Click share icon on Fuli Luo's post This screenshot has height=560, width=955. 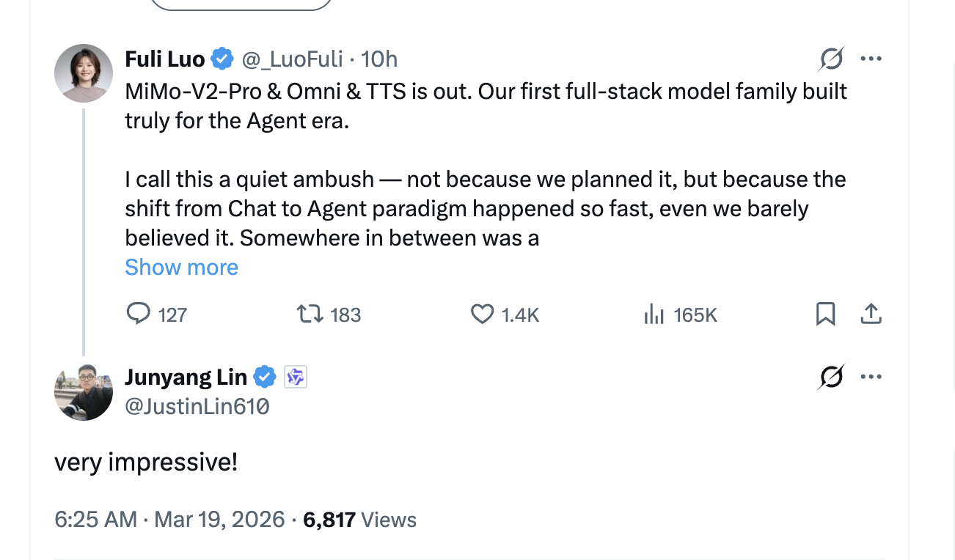click(870, 314)
